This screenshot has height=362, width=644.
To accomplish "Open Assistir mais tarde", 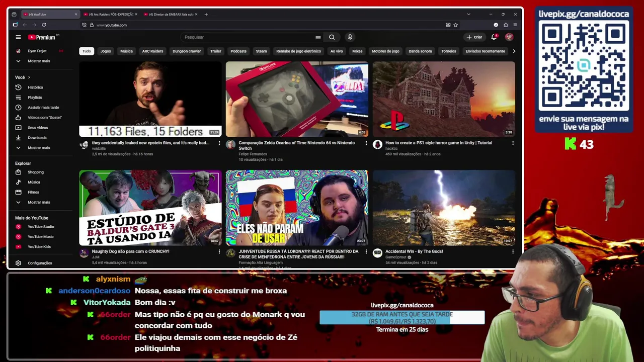I will pyautogui.click(x=42, y=108).
